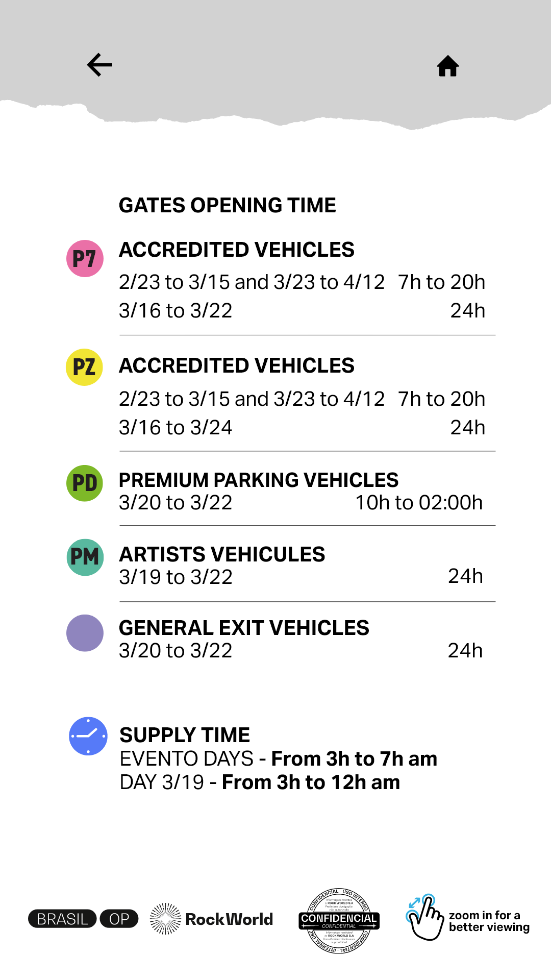551x980 pixels.
Task: Tap zoom in for better viewing text
Action: point(489,921)
